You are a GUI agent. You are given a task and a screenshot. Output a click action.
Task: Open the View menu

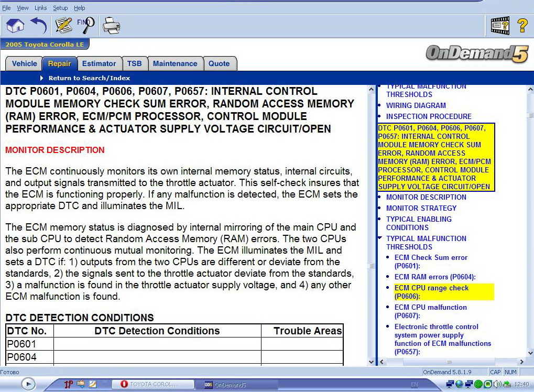click(23, 8)
